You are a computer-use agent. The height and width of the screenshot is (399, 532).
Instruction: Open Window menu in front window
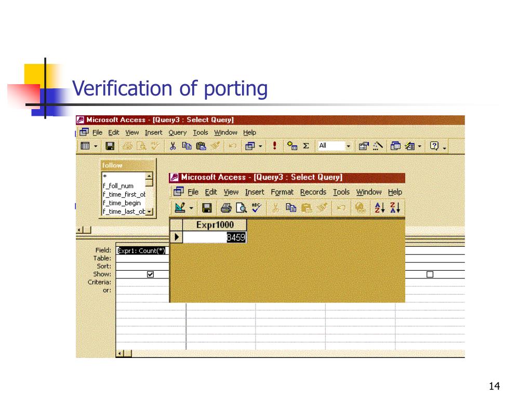pyautogui.click(x=369, y=192)
